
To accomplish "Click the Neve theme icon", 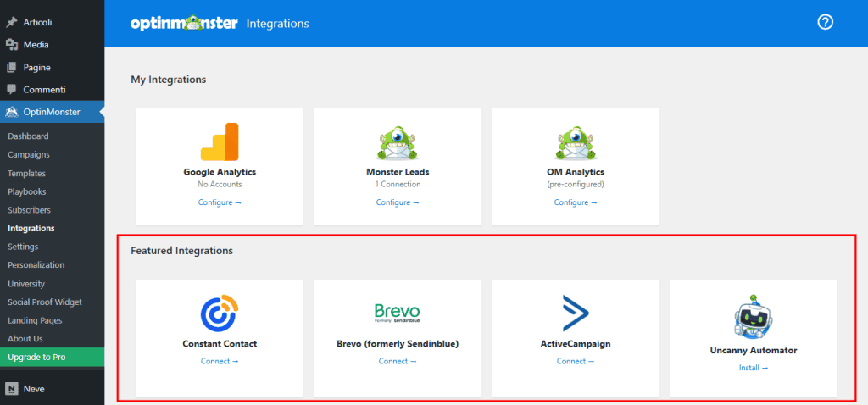I will click(12, 388).
